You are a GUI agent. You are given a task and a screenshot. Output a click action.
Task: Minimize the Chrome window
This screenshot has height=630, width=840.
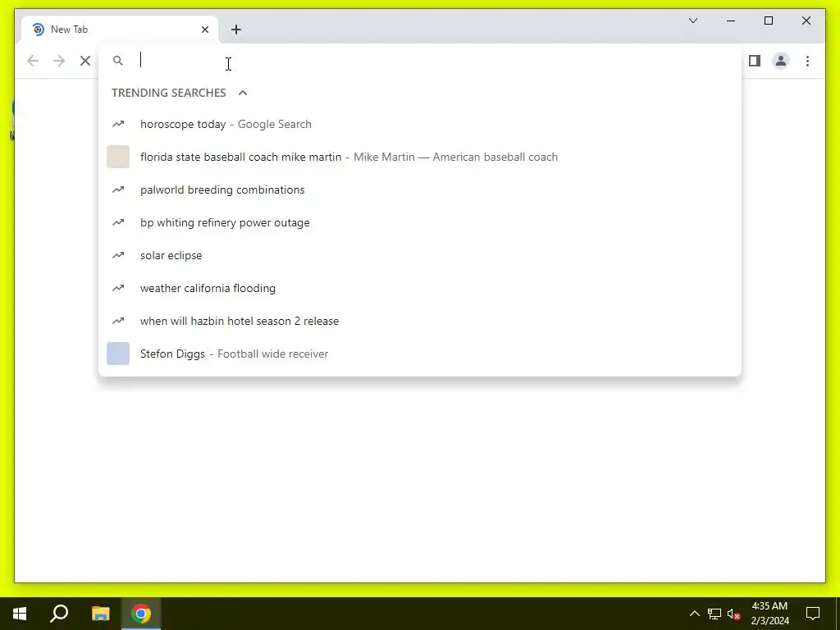pos(731,21)
